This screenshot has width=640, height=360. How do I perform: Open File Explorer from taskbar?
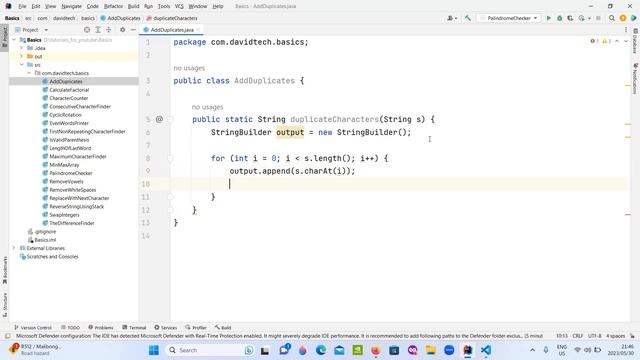tap(431, 350)
